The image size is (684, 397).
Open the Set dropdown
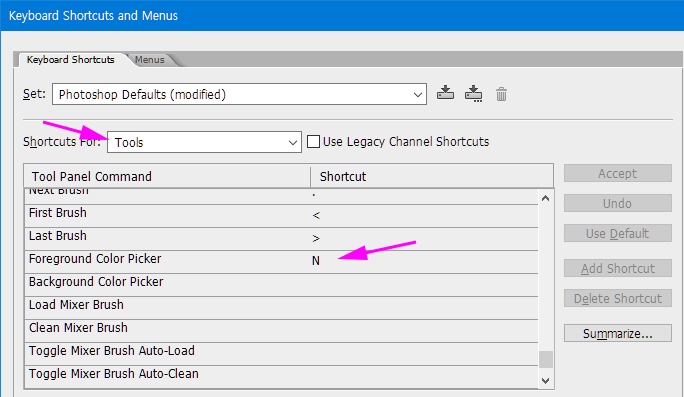239,94
